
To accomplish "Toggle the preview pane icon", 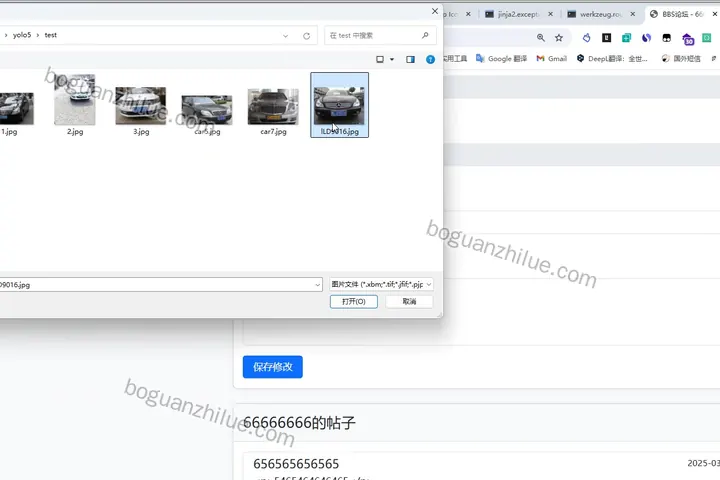I will coord(410,59).
